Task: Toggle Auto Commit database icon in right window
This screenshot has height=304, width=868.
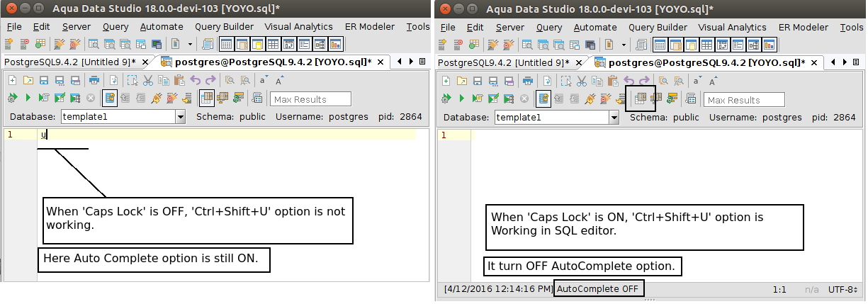Action: [543, 98]
